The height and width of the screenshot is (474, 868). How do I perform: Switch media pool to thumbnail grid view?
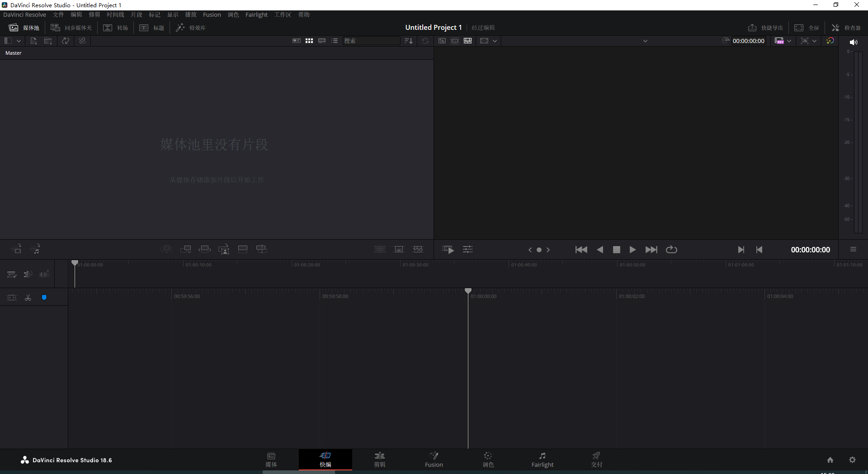309,41
